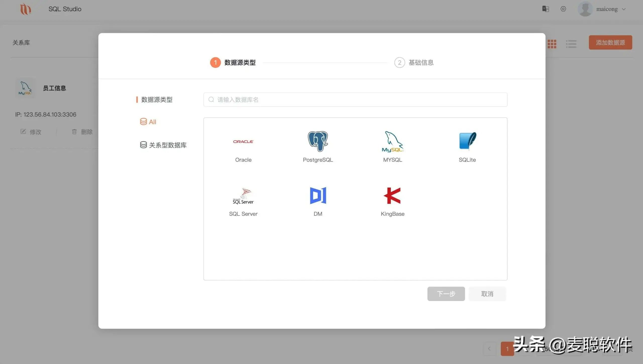Click the 取消 button in the dialog
Image resolution: width=643 pixels, height=364 pixels.
[487, 294]
